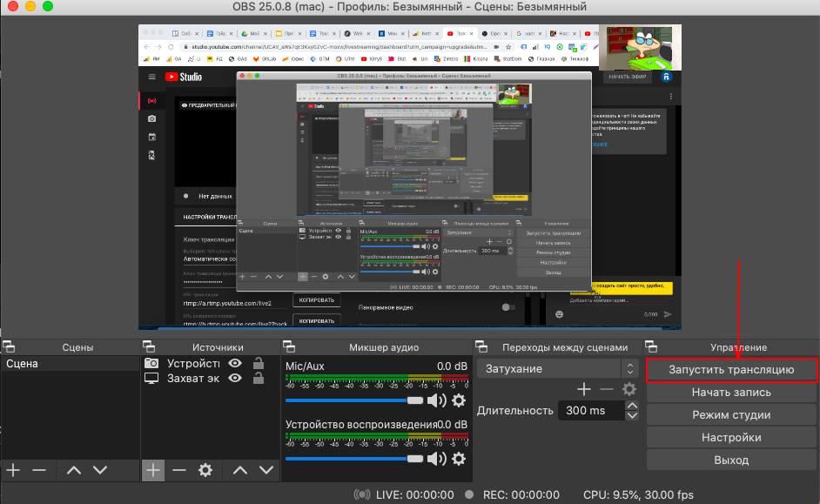Click LIVE broadcast status icon
The image size is (820, 504).
361,494
